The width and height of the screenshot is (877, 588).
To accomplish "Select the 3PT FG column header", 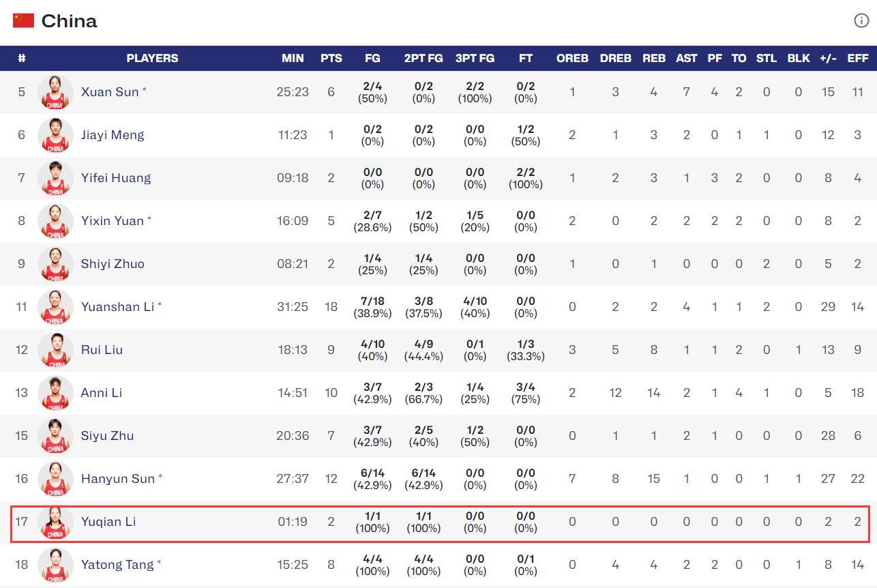I will (475, 58).
